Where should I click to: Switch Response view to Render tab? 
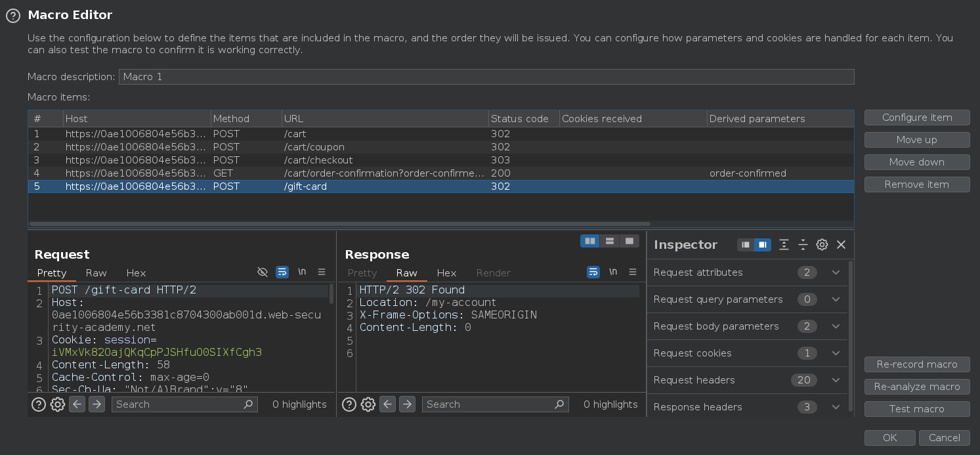tap(493, 273)
